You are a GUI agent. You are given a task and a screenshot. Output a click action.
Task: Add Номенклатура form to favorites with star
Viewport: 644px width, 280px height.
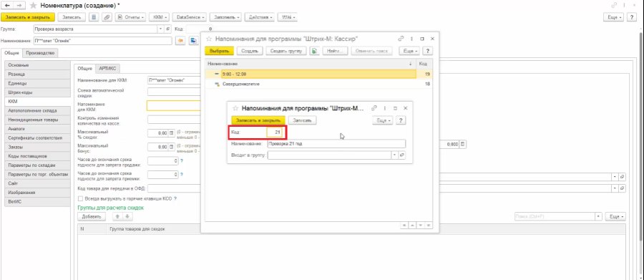(x=33, y=5)
